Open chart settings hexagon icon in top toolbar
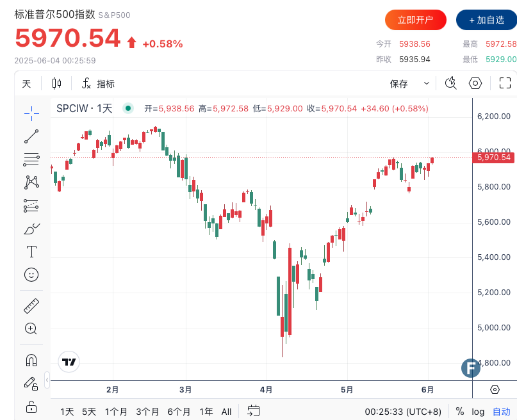 475,83
